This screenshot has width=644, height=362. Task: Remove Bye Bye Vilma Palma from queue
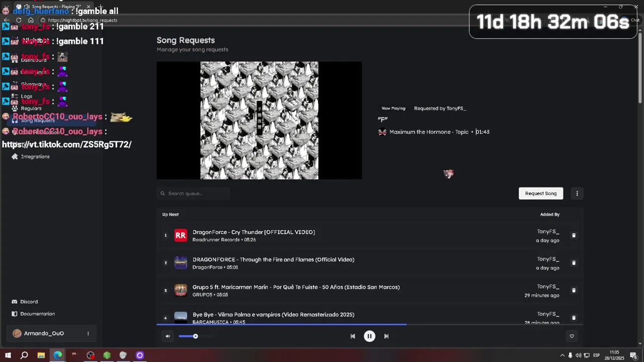coord(574,318)
